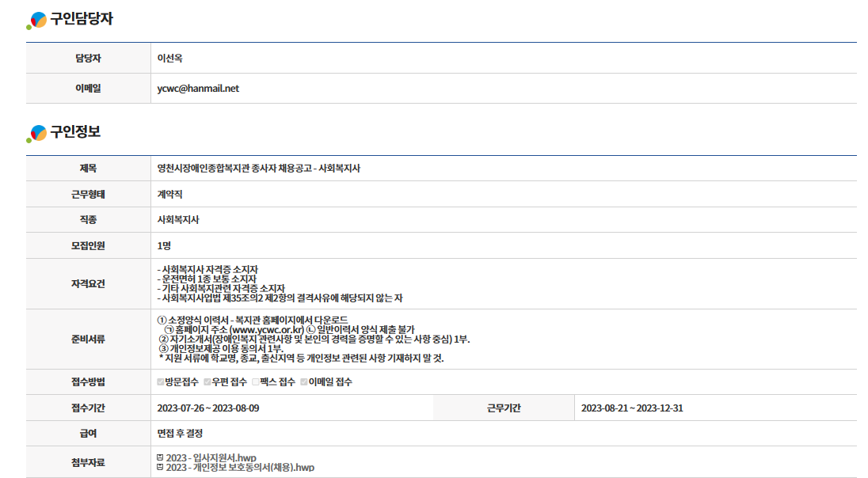The height and width of the screenshot is (478, 868).
Task: Click the salary value 면접 후 결정
Action: coord(180,434)
